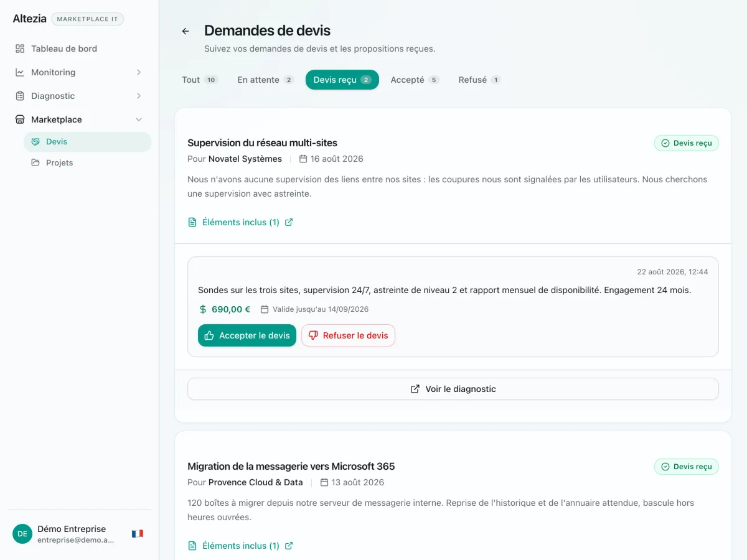
Task: Open the Projets submenu entry
Action: pos(87,163)
